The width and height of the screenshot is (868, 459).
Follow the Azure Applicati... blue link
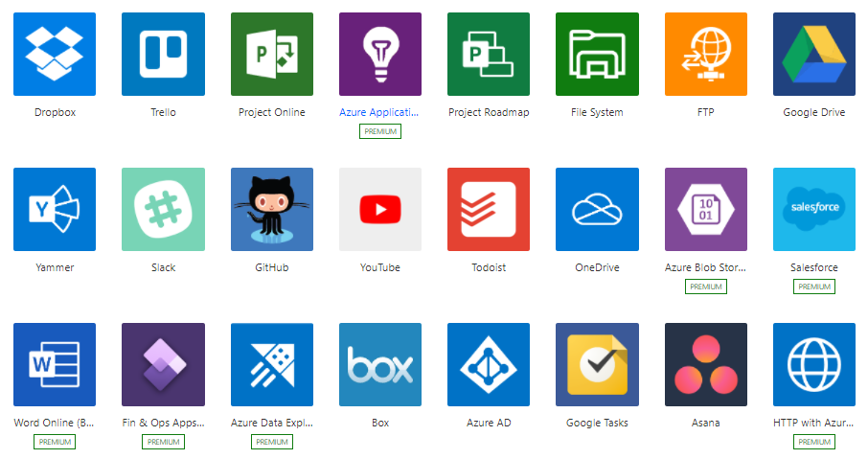tap(379, 112)
